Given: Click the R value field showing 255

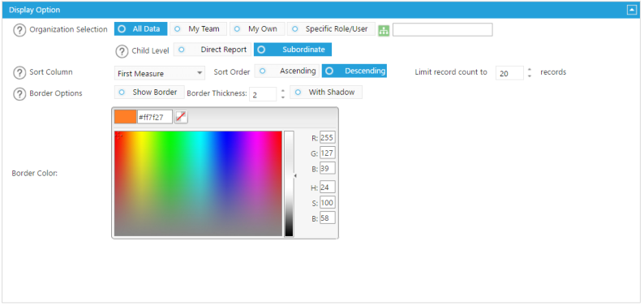Looking at the screenshot, I should pyautogui.click(x=328, y=138).
